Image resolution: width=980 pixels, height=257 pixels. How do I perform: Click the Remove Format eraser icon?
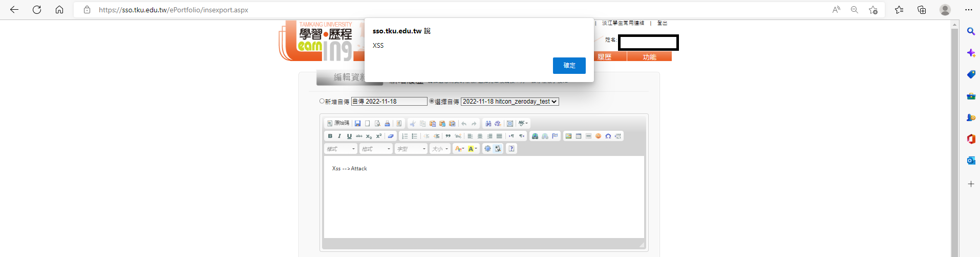[x=391, y=136]
